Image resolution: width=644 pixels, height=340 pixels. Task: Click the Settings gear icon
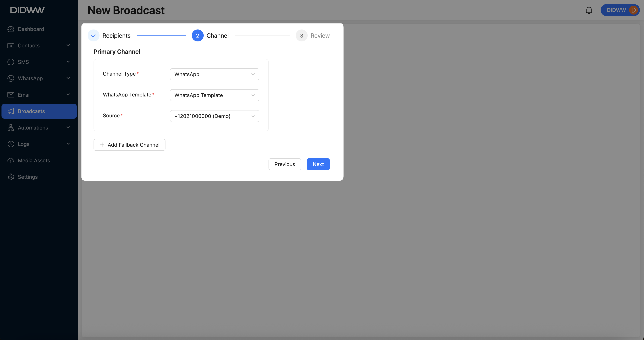click(11, 177)
